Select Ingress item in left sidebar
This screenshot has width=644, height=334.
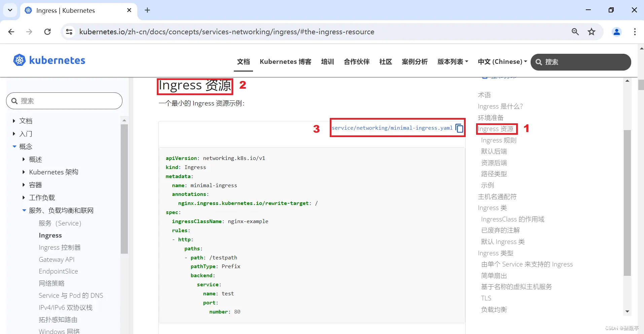(x=50, y=235)
